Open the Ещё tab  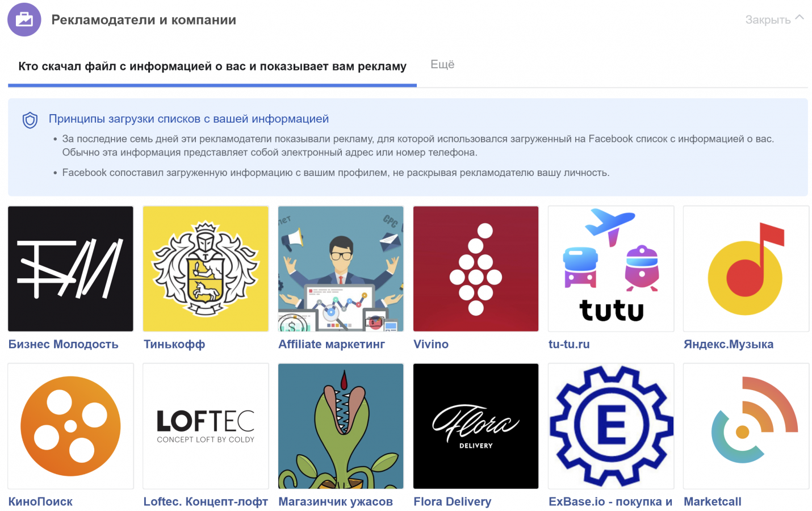point(442,65)
